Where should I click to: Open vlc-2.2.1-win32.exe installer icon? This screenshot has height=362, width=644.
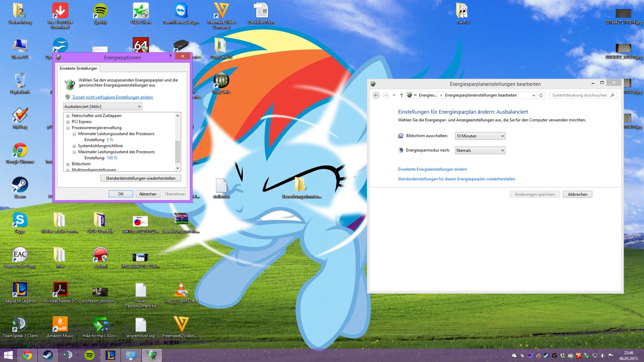click(x=181, y=293)
